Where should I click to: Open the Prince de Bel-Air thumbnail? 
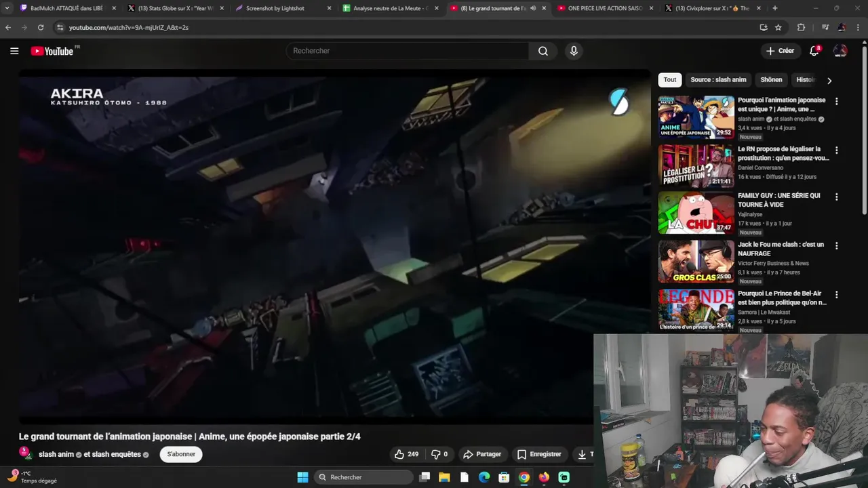tap(696, 310)
